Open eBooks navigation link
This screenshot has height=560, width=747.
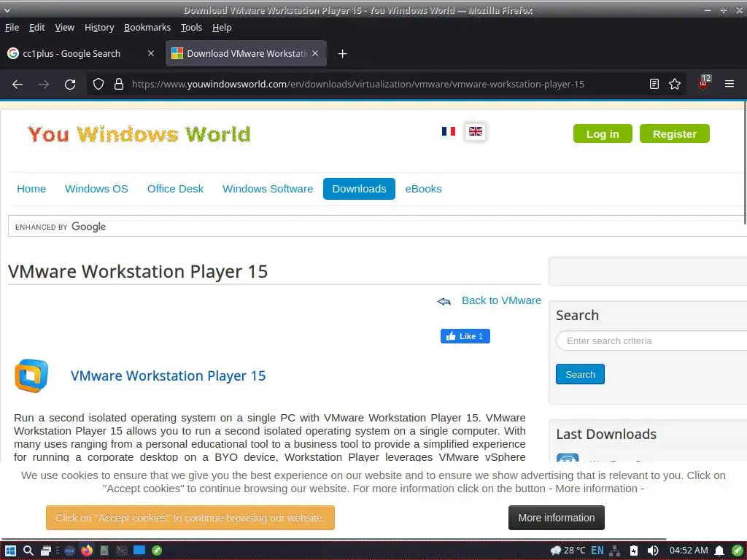point(424,189)
